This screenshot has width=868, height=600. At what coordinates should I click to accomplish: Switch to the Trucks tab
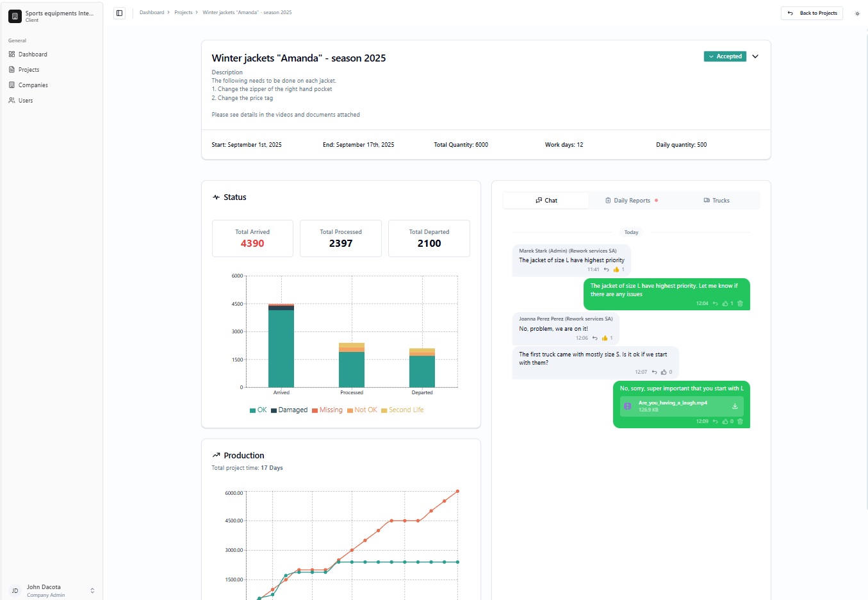(x=716, y=201)
